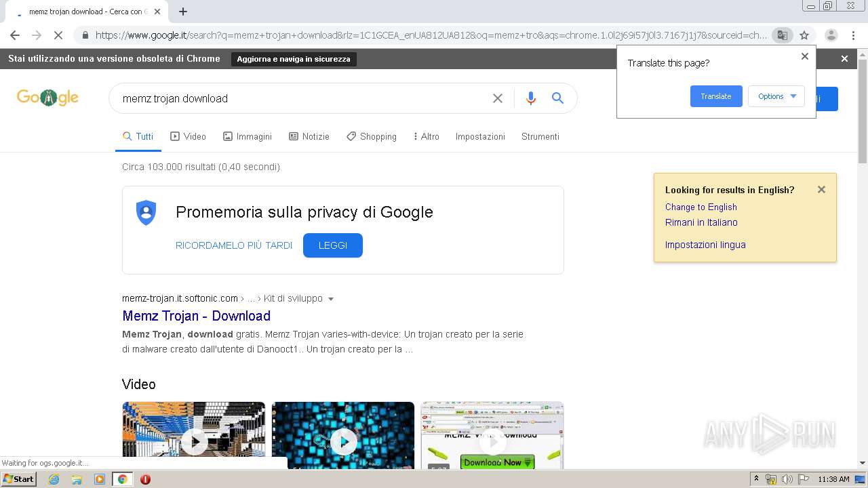Open translate Options dropdown
Image resolution: width=868 pixels, height=488 pixels.
[x=776, y=96]
